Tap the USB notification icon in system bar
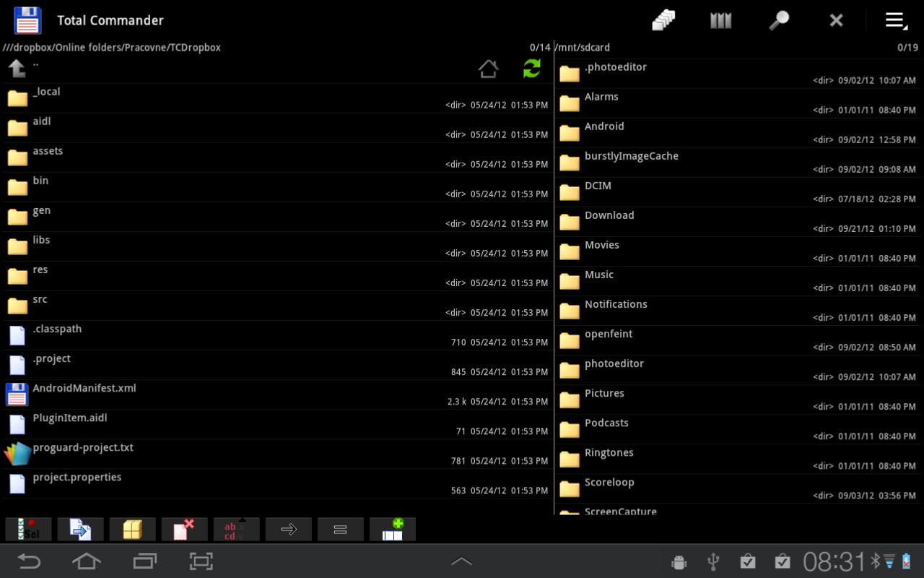This screenshot has width=924, height=578. (713, 561)
